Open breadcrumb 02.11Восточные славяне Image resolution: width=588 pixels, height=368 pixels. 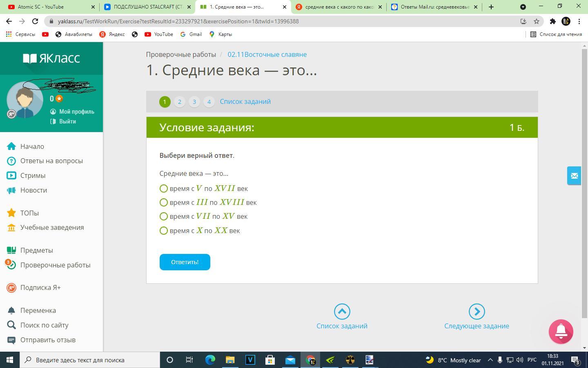click(x=267, y=54)
